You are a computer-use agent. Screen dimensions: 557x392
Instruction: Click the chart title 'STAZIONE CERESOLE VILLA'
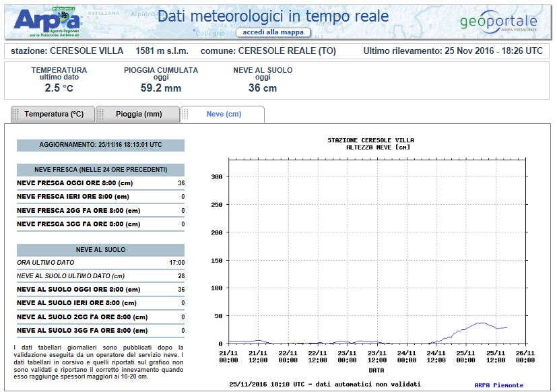(371, 140)
